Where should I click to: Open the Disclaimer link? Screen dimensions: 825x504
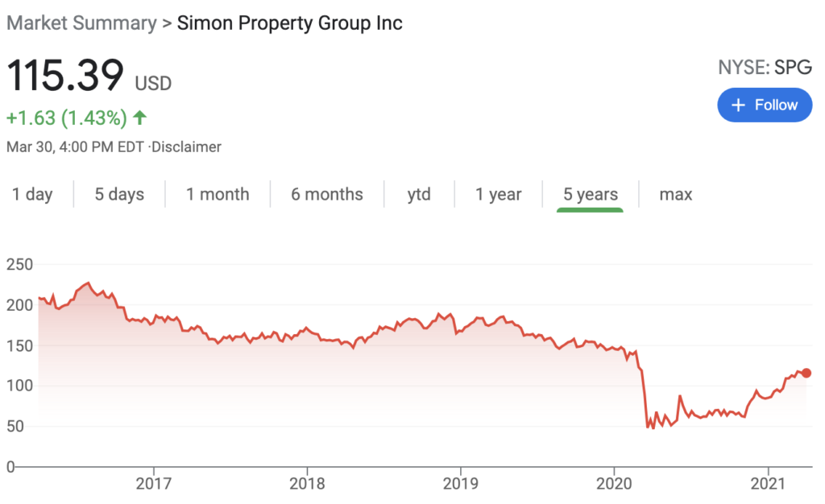(x=186, y=147)
